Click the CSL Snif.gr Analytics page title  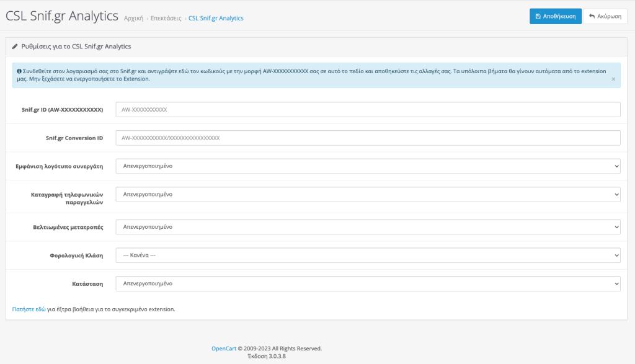(62, 16)
